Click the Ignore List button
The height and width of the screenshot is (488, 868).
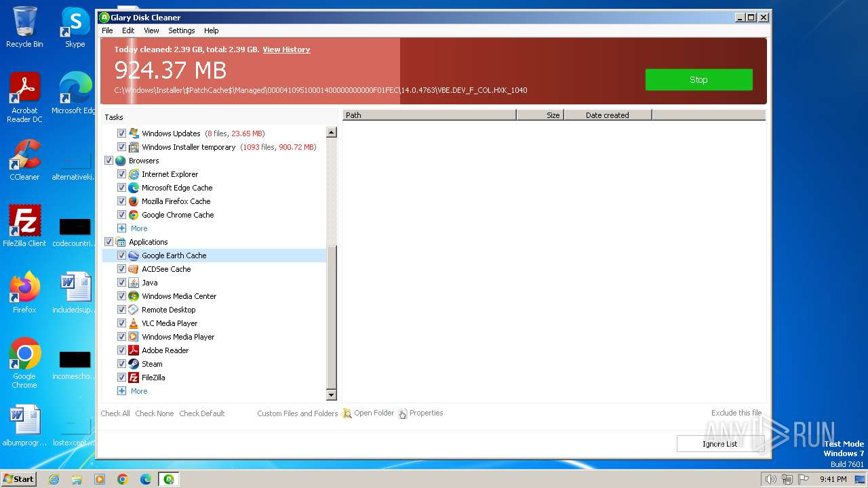719,444
